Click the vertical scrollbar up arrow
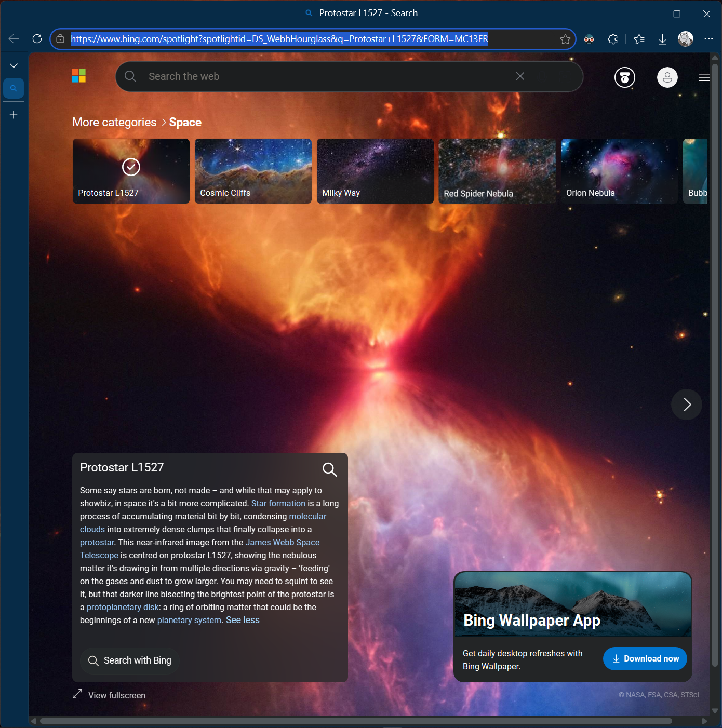The image size is (722, 728). (715, 57)
